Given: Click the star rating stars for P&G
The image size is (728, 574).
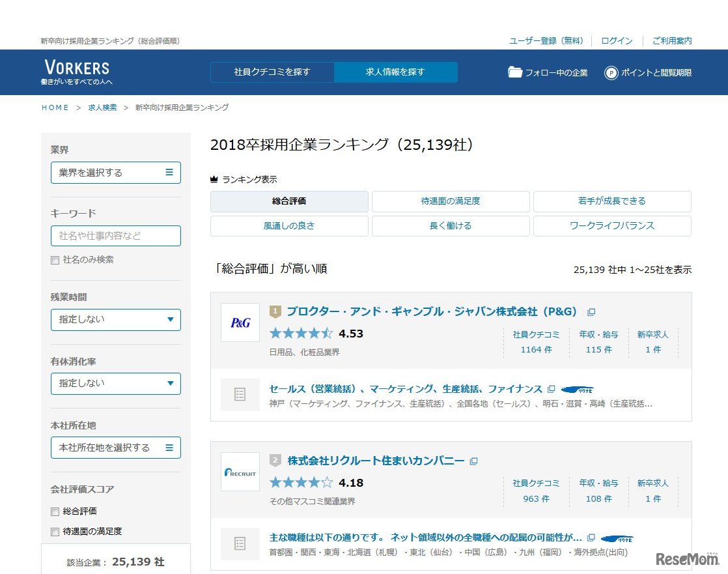Looking at the screenshot, I should [301, 333].
